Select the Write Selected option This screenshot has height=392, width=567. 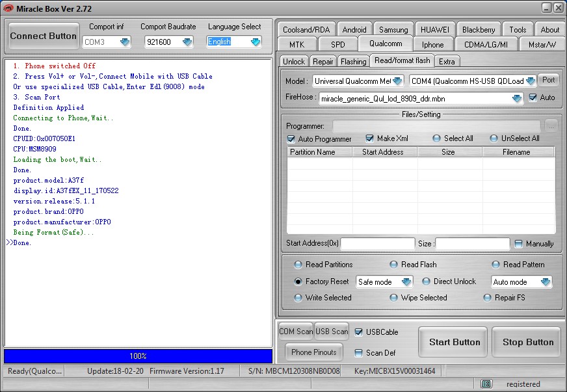pyautogui.click(x=298, y=298)
